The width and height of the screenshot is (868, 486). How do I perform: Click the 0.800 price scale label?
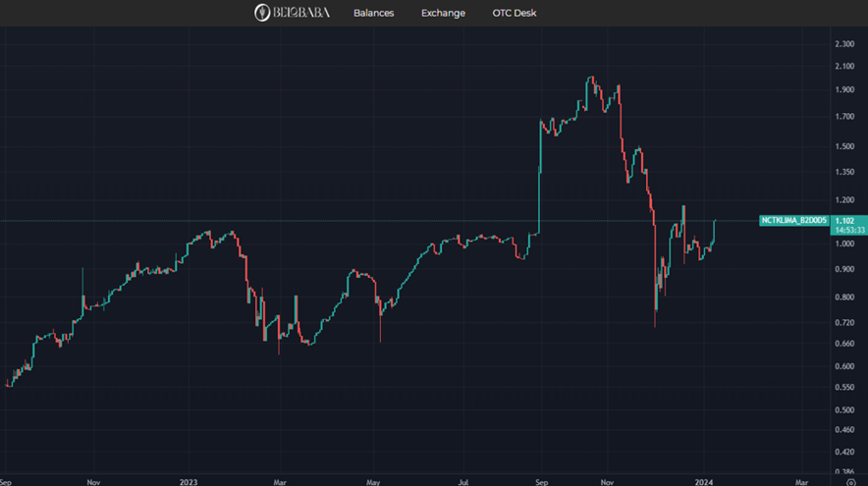point(843,297)
